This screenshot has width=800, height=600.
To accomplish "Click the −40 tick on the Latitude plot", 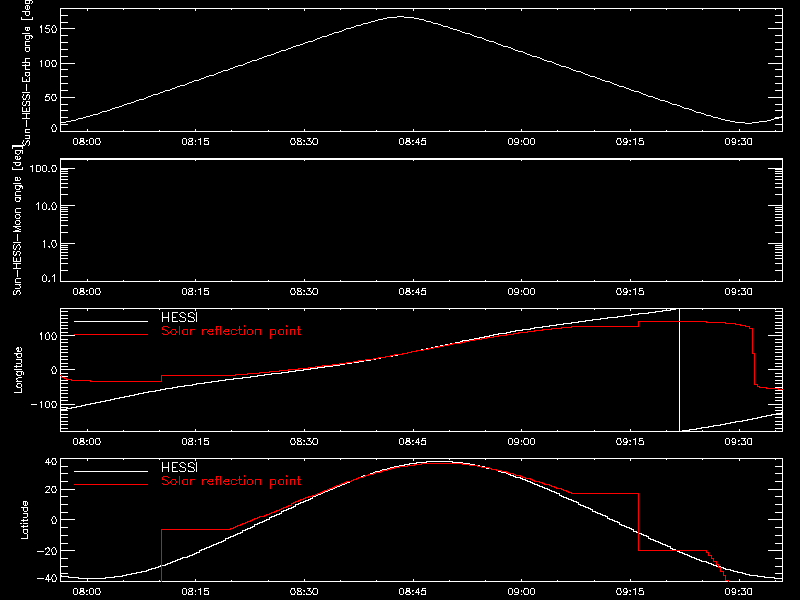I will 47,579.
